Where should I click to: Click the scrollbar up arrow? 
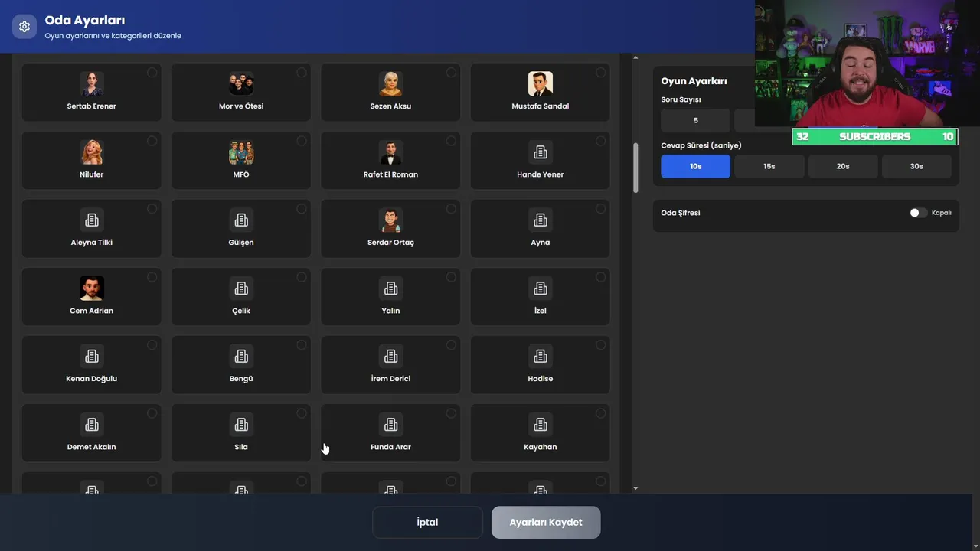click(x=635, y=57)
